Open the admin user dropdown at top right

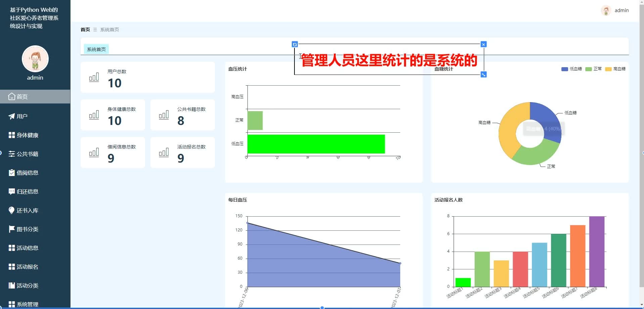click(x=615, y=10)
